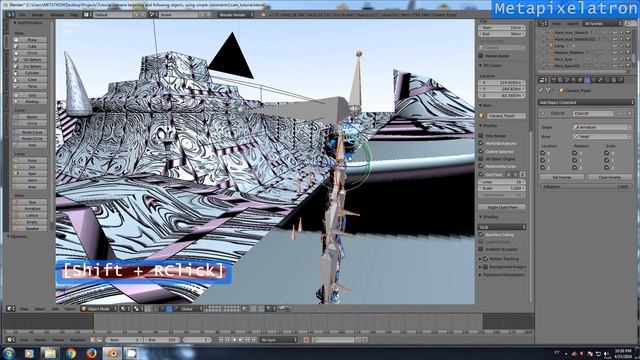This screenshot has height=360, width=640.
Task: Toggle Grid Floor checkbox
Action: pyautogui.click(x=481, y=174)
